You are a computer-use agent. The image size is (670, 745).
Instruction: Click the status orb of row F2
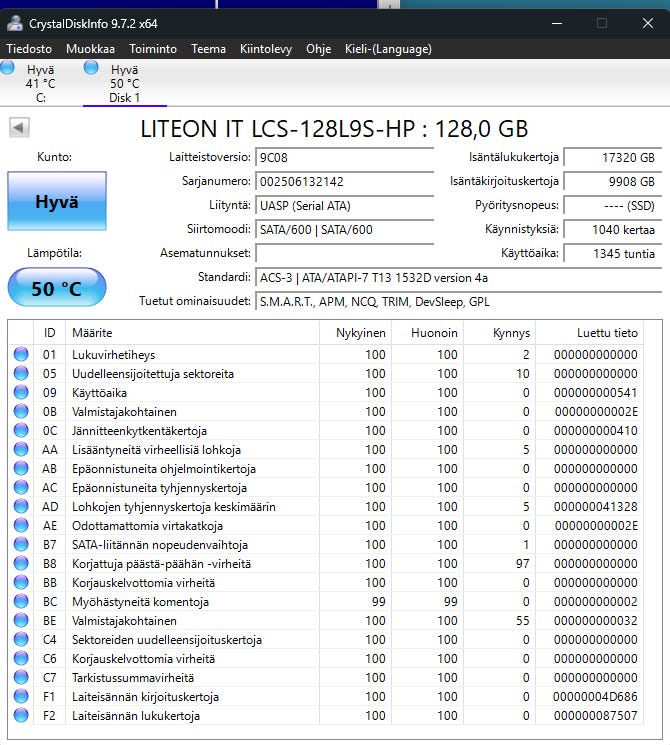tap(21, 715)
